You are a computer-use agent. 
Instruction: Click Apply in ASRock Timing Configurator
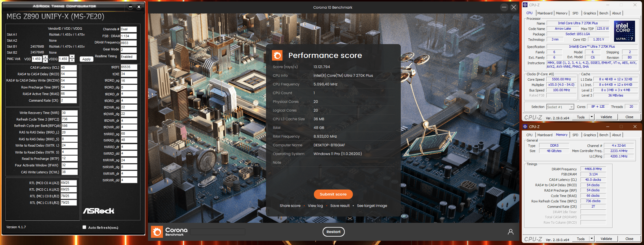coord(87,59)
